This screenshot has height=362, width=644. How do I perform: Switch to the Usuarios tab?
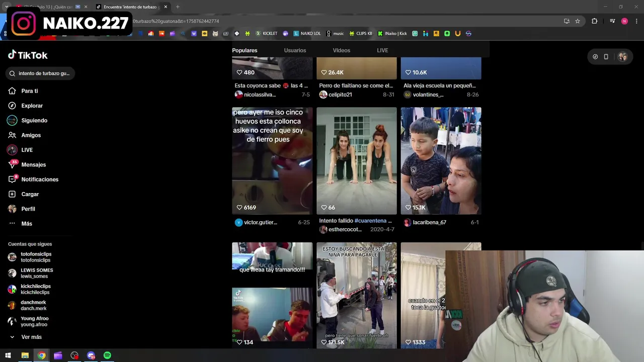pyautogui.click(x=295, y=50)
